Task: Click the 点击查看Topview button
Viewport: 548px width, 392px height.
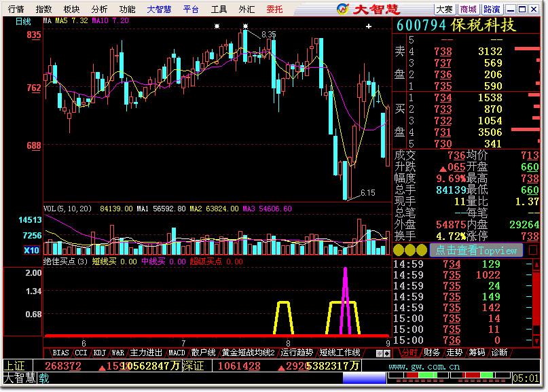Action: click(x=476, y=251)
